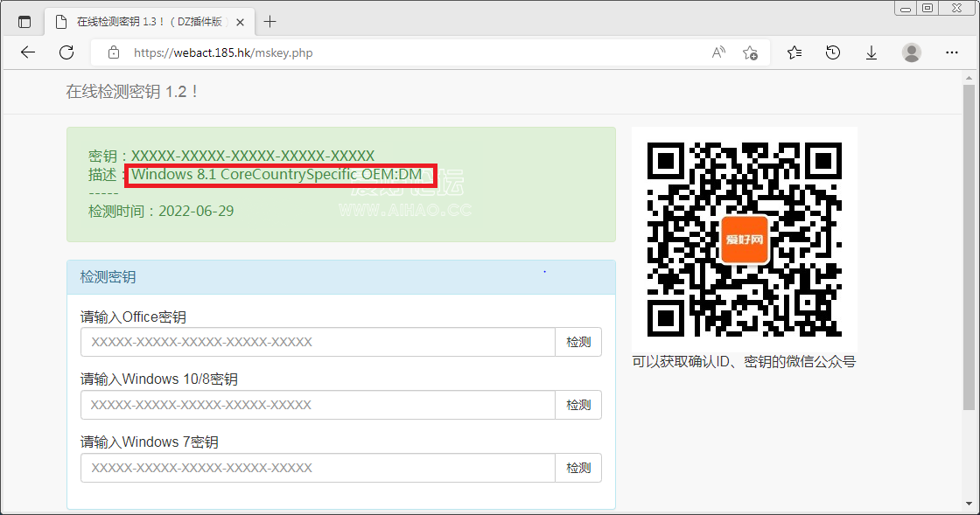Image resolution: width=980 pixels, height=515 pixels.
Task: Click the address bar URL webact.185.hk
Action: coord(223,52)
